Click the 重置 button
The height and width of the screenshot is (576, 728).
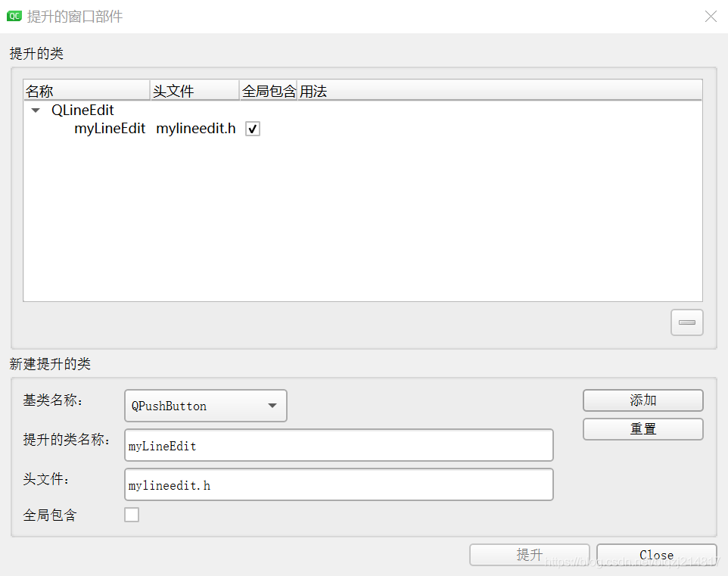click(x=643, y=428)
